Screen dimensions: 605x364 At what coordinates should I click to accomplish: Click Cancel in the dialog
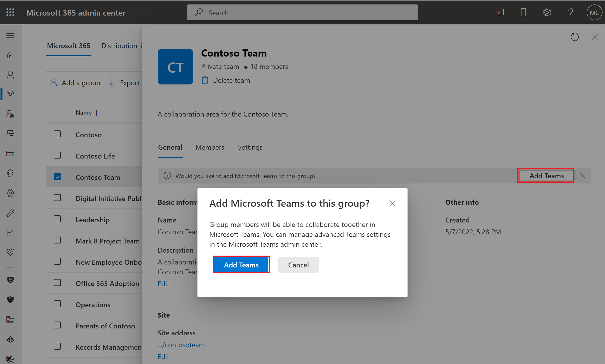(x=298, y=265)
